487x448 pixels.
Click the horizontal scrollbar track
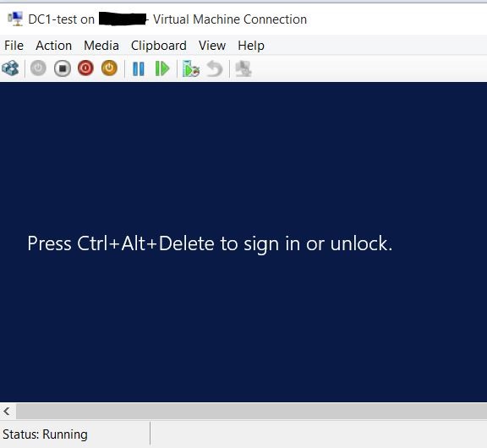coord(252,412)
